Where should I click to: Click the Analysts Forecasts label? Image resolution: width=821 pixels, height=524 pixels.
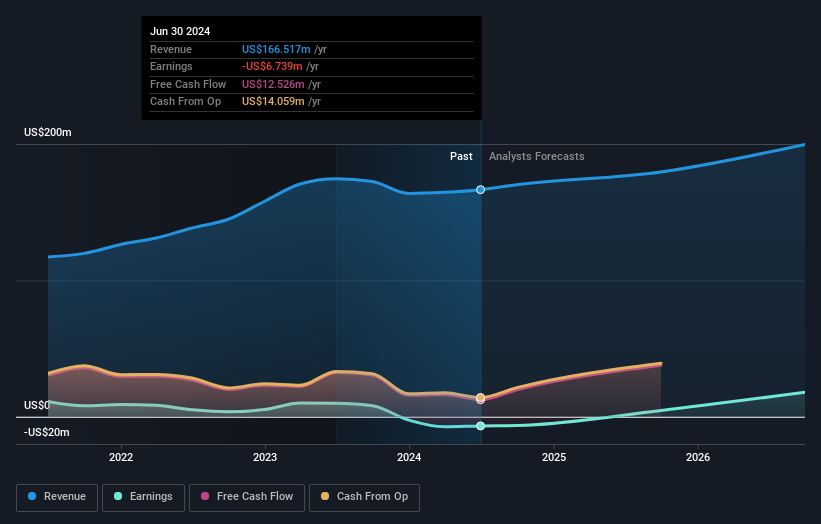(537, 157)
